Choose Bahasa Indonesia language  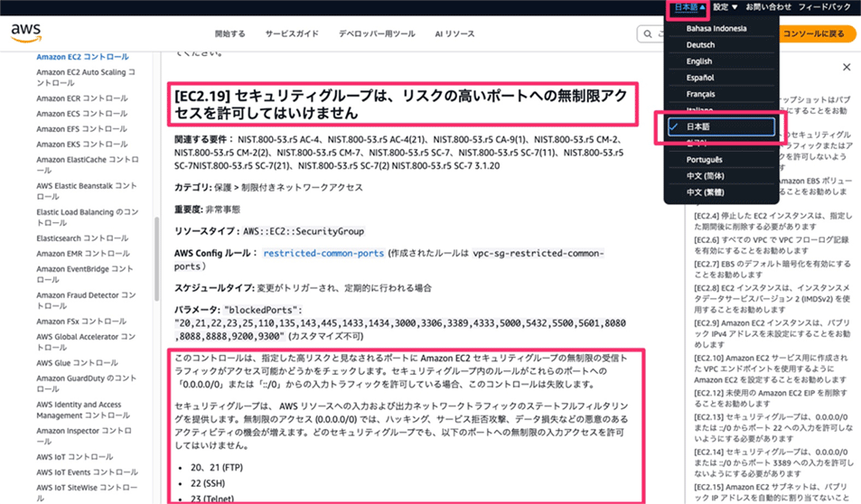[716, 29]
